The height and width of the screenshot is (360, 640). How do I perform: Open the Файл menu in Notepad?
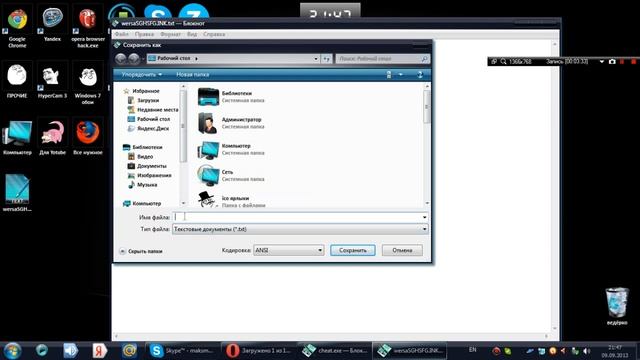coord(122,34)
